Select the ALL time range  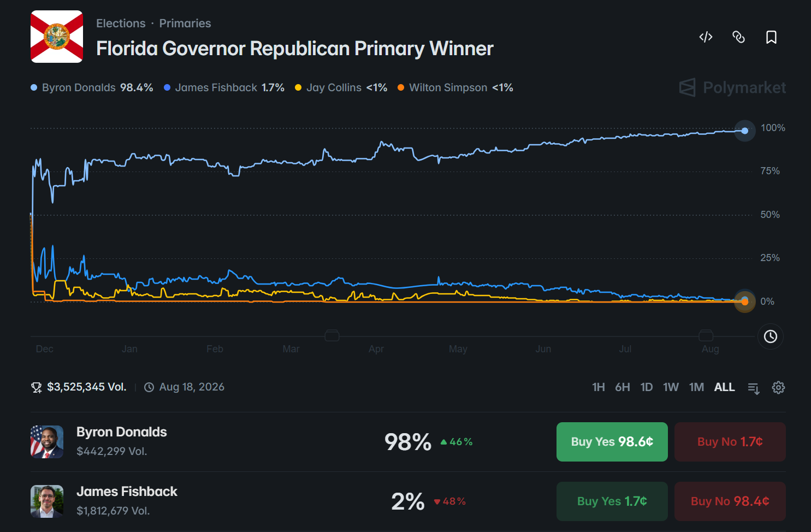724,387
